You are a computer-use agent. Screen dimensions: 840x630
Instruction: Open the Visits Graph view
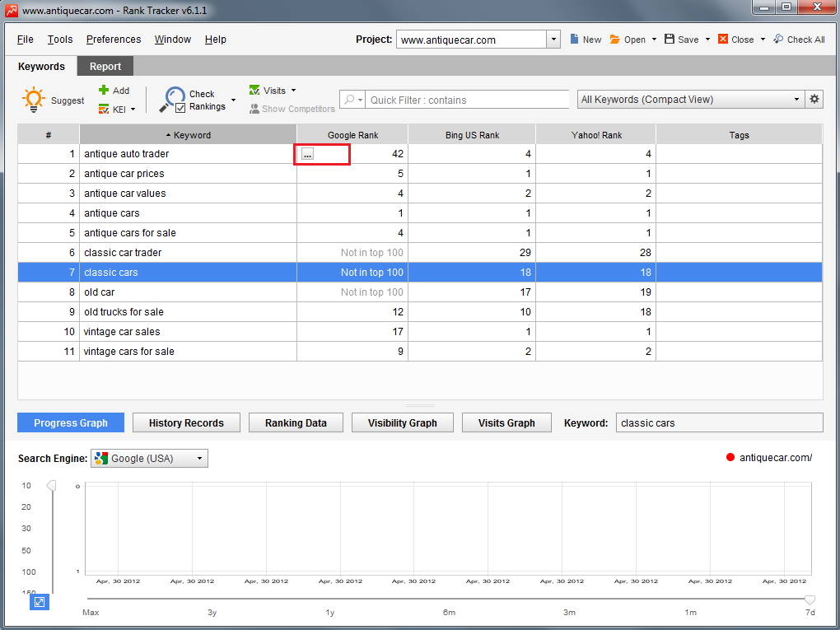coord(506,422)
